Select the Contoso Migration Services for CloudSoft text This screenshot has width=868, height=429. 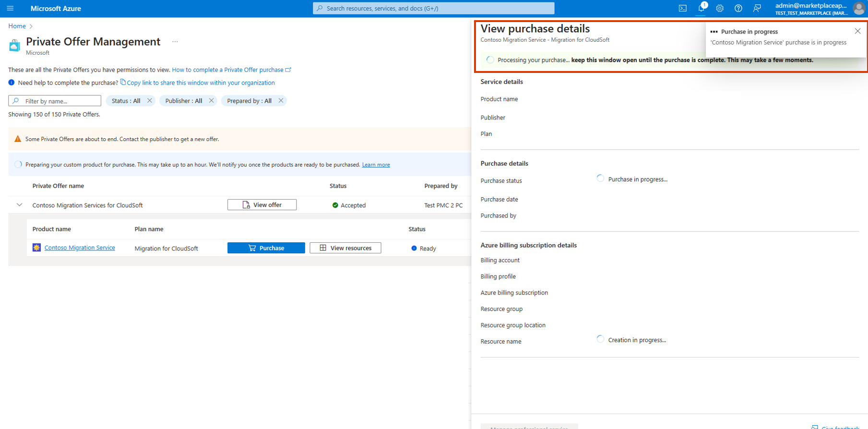click(x=87, y=205)
